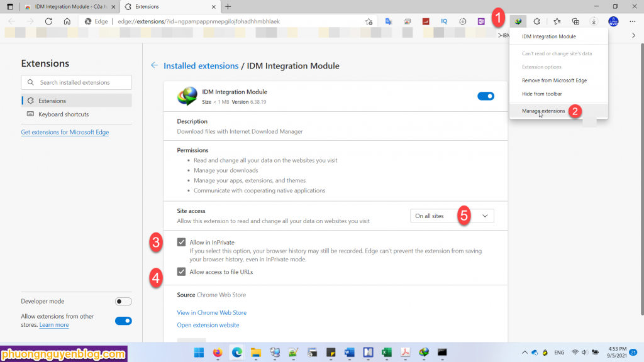Toggle Allow extensions from other stores
Screen dimensions: 644x362
(123, 321)
